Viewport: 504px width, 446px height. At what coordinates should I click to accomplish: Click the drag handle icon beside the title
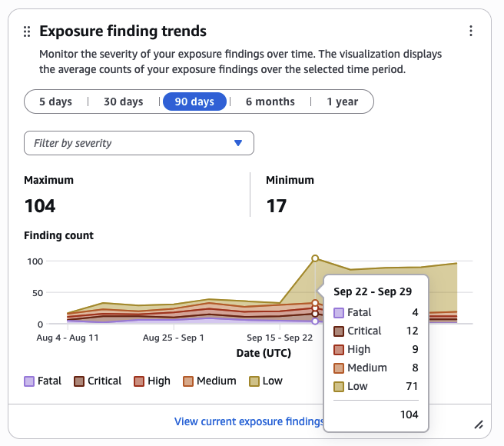coord(27,32)
